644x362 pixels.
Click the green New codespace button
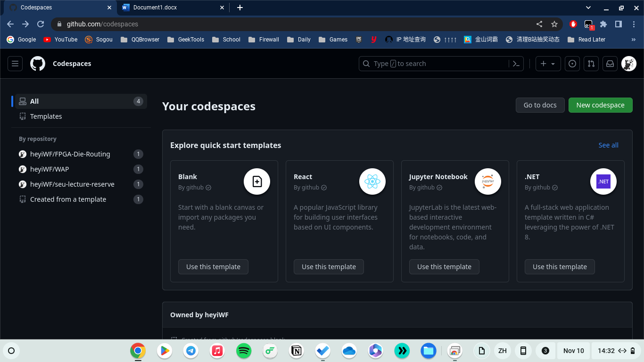pos(600,105)
